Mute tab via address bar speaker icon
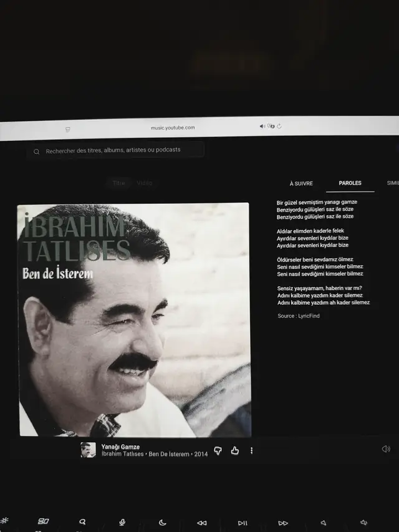The image size is (399, 532). point(262,126)
